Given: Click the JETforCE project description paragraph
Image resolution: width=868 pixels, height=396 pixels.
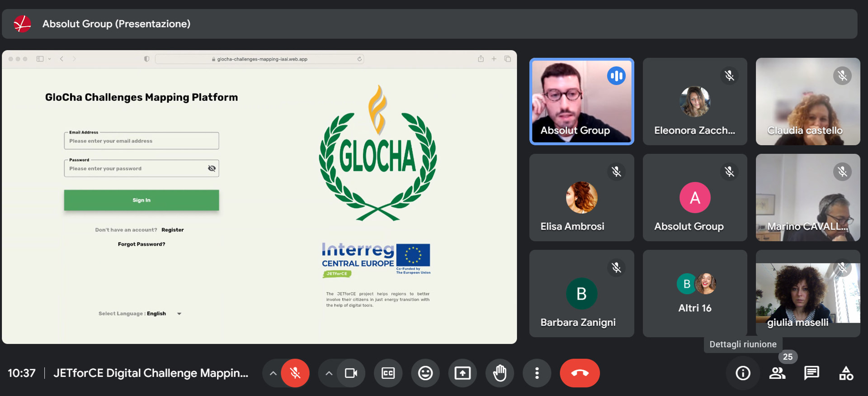Looking at the screenshot, I should pyautogui.click(x=378, y=300).
